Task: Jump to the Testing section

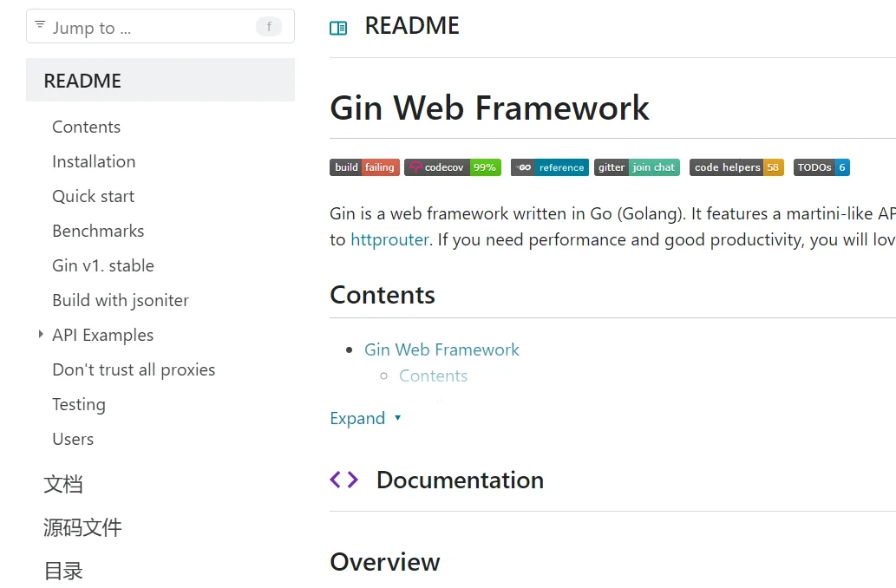Action: (79, 404)
